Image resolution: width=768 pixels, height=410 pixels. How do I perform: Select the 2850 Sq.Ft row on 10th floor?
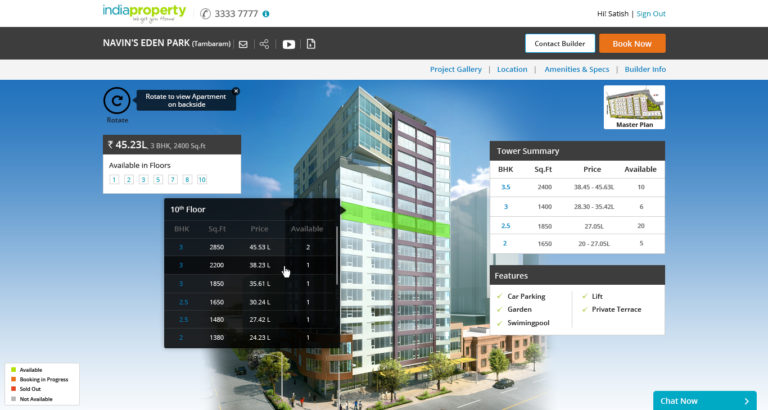click(x=250, y=247)
